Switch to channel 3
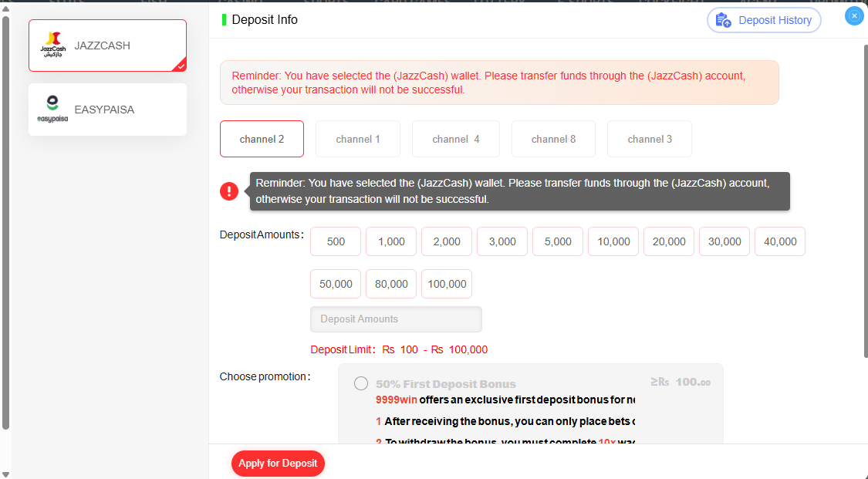The width and height of the screenshot is (868, 479). pos(650,139)
